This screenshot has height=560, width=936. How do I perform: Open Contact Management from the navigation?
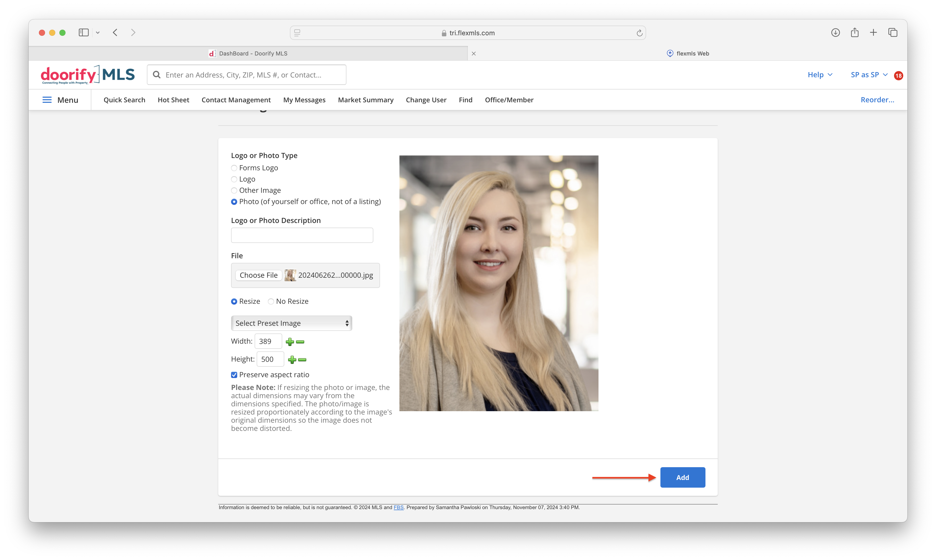click(236, 100)
